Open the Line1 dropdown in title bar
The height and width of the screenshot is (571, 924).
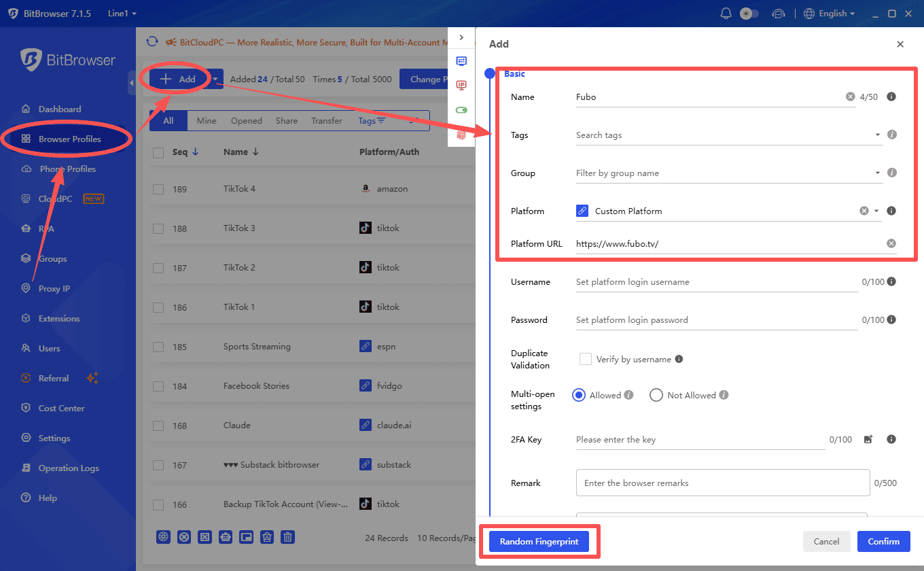(x=122, y=14)
